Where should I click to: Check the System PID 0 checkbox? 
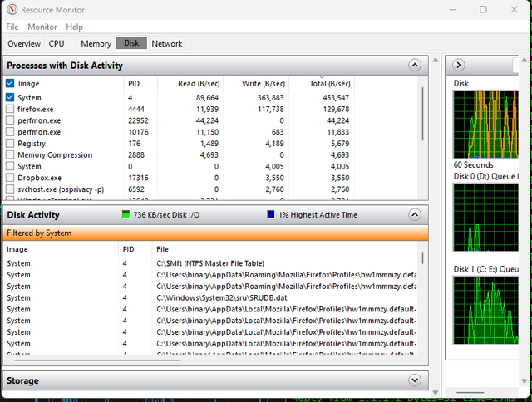click(x=10, y=166)
